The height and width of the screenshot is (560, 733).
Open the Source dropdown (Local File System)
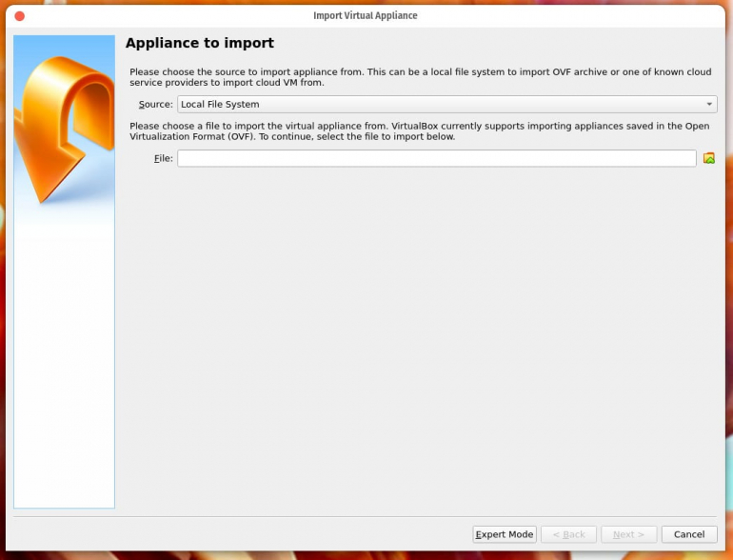pos(446,105)
